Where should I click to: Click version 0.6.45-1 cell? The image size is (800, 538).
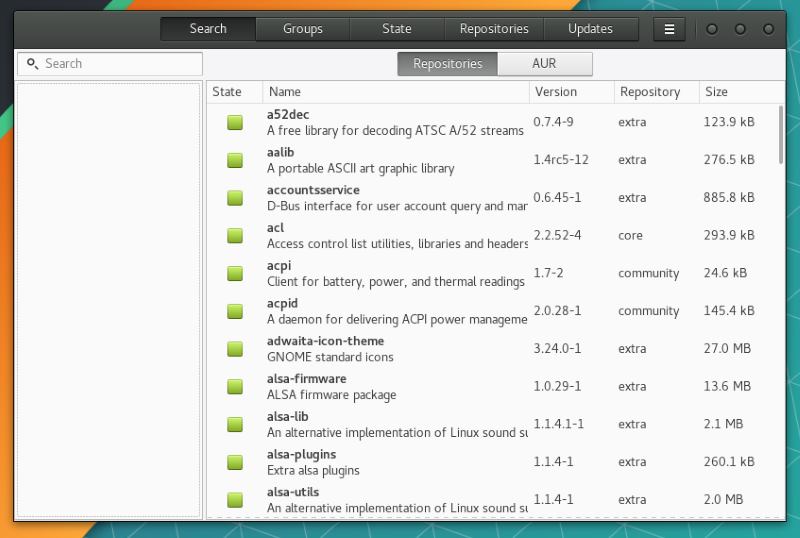pos(557,198)
